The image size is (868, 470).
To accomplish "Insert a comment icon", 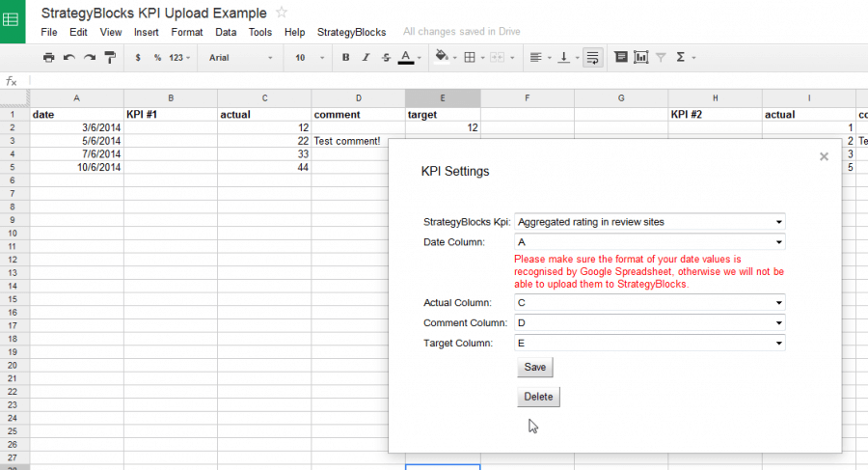I will point(621,57).
